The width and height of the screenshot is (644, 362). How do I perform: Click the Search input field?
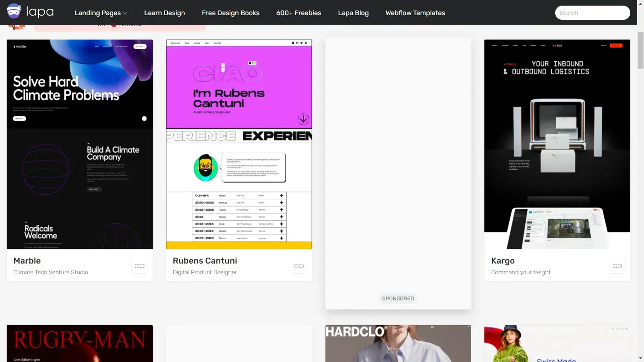click(592, 13)
